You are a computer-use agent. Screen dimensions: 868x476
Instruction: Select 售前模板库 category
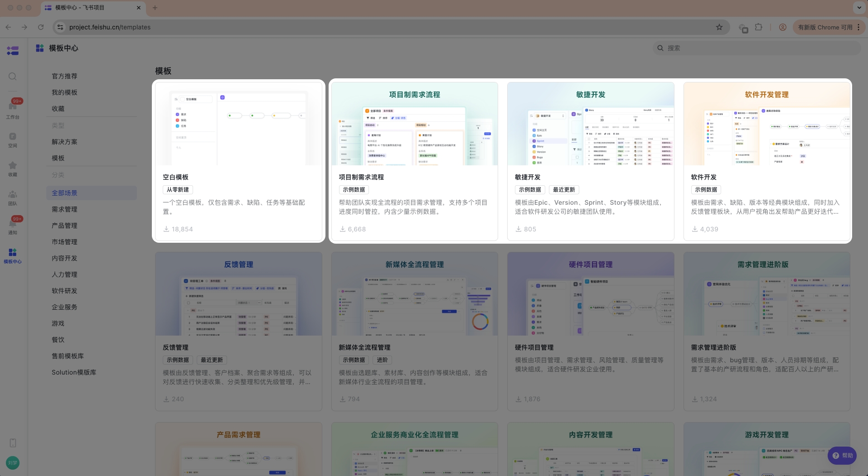(x=68, y=356)
